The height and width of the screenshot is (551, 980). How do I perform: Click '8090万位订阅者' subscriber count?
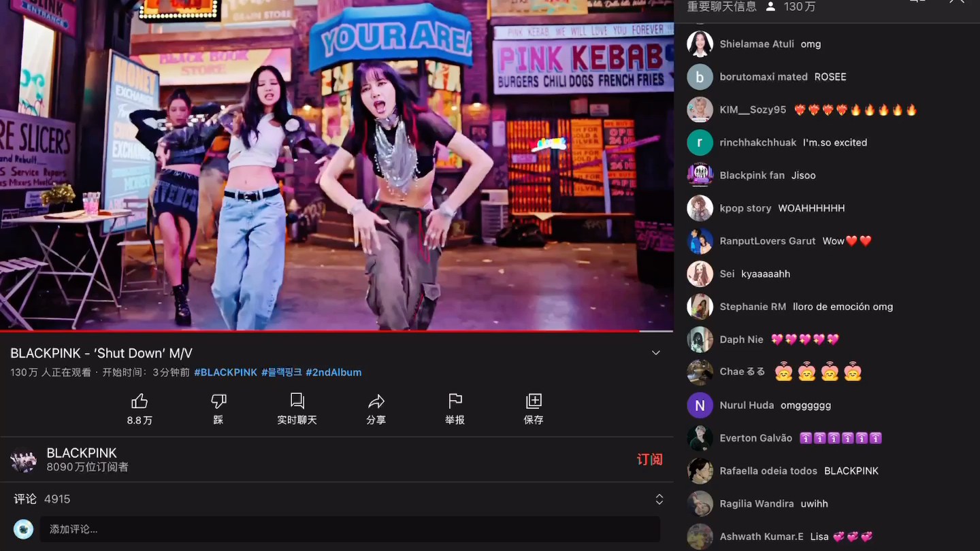pos(87,467)
